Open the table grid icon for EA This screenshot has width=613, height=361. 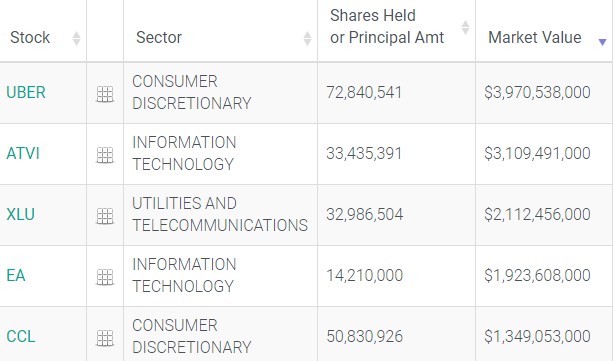(x=105, y=277)
